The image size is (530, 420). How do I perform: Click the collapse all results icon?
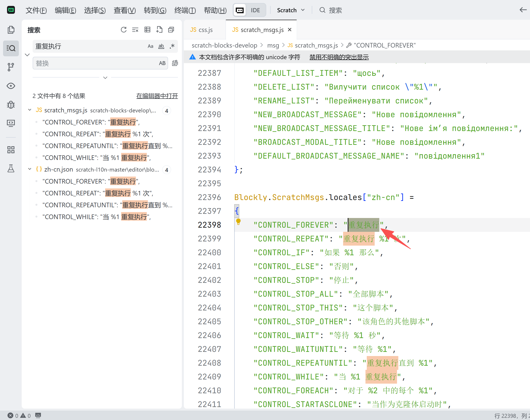click(171, 30)
